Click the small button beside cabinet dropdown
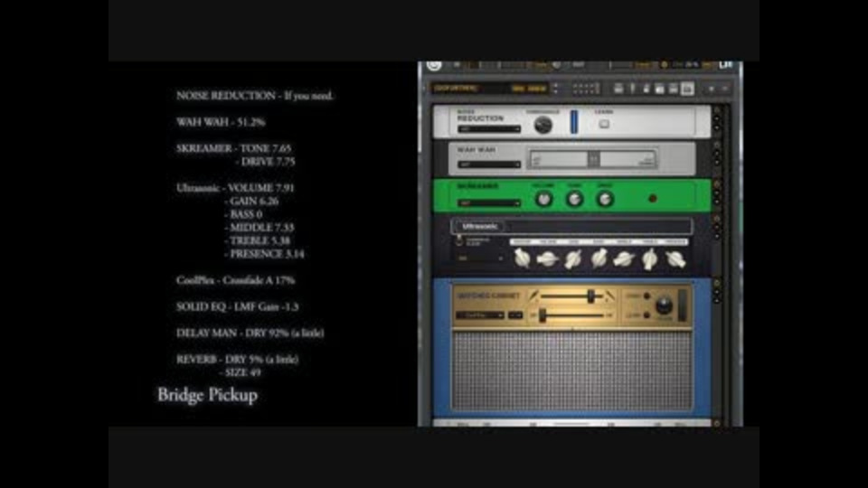The width and height of the screenshot is (868, 488). [515, 315]
